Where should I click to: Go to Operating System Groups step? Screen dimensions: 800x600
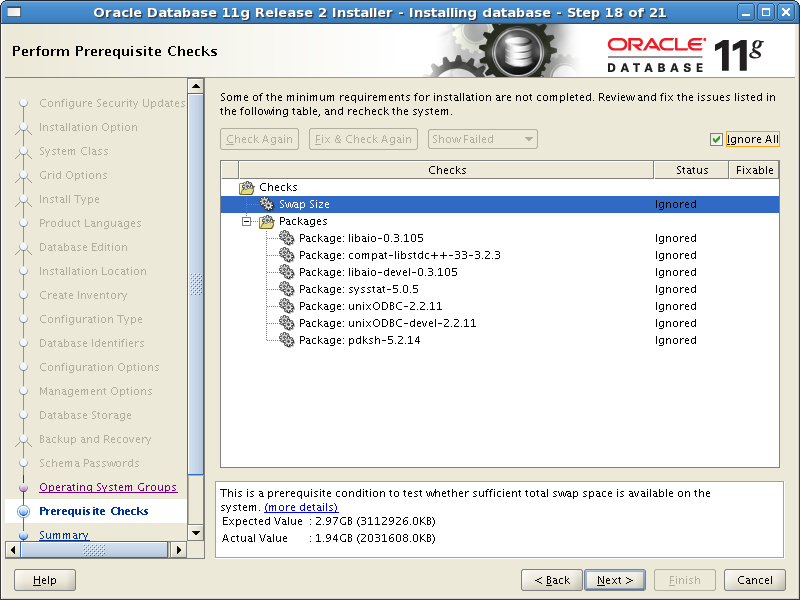[108, 487]
